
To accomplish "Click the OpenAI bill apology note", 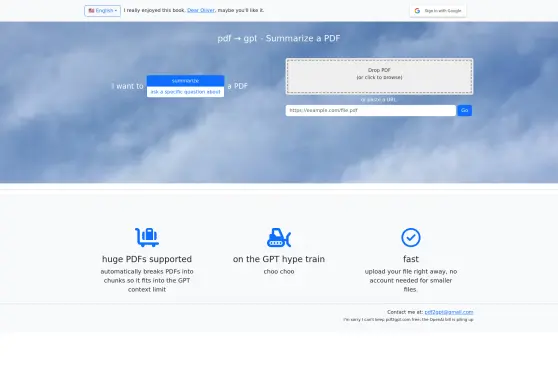I will click(408, 320).
